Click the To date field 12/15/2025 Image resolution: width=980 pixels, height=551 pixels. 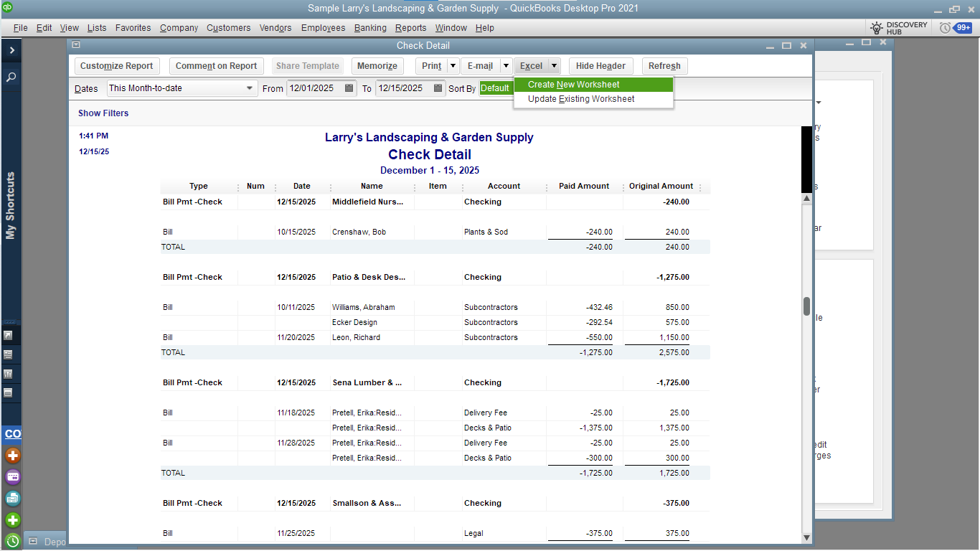[x=404, y=88]
